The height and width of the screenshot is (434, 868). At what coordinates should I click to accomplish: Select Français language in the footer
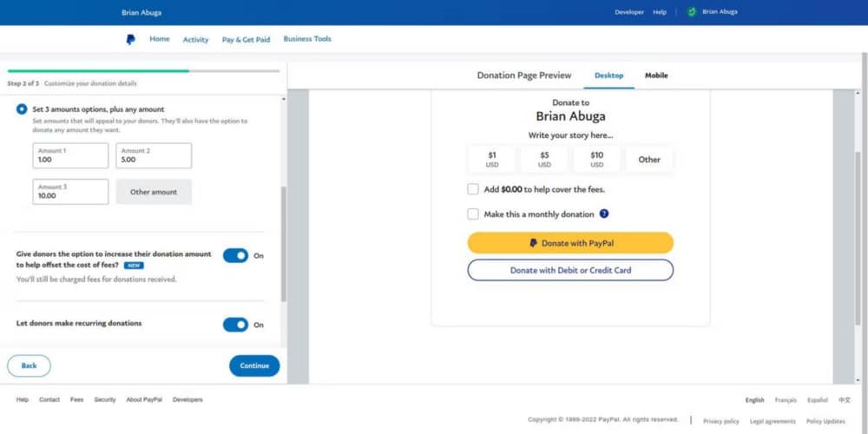pyautogui.click(x=786, y=400)
